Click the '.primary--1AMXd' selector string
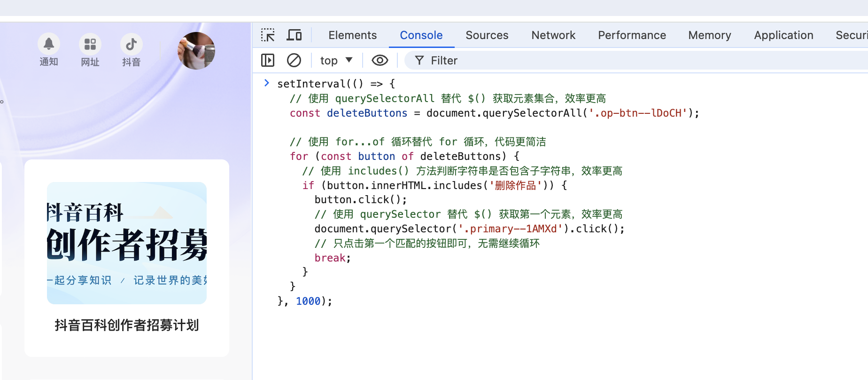The image size is (868, 380). [510, 229]
